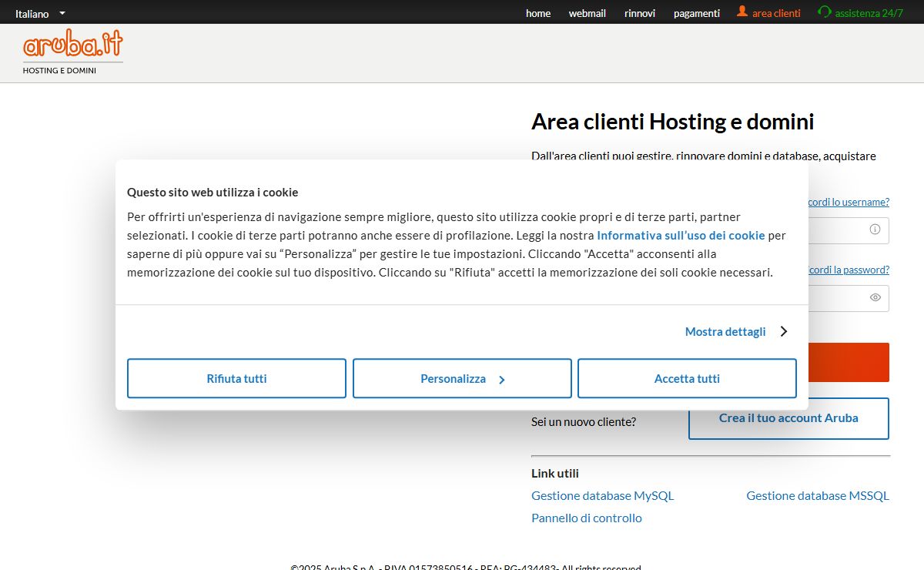This screenshot has height=570, width=924.
Task: Go to area clienti menu link
Action: coord(776,13)
